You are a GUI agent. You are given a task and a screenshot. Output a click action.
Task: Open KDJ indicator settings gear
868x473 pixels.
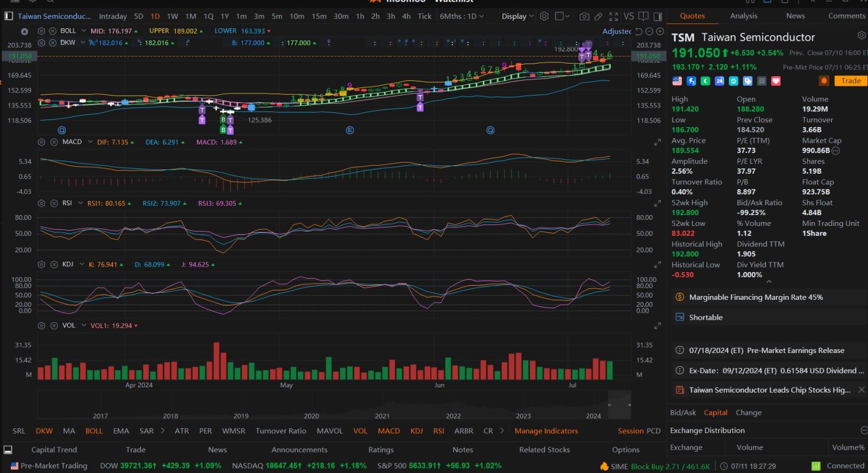pyautogui.click(x=41, y=264)
